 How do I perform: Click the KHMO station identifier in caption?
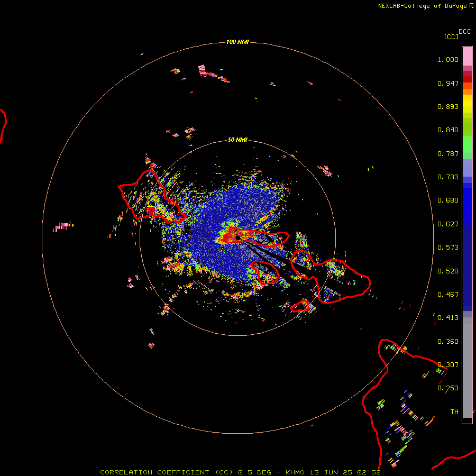(x=295, y=472)
